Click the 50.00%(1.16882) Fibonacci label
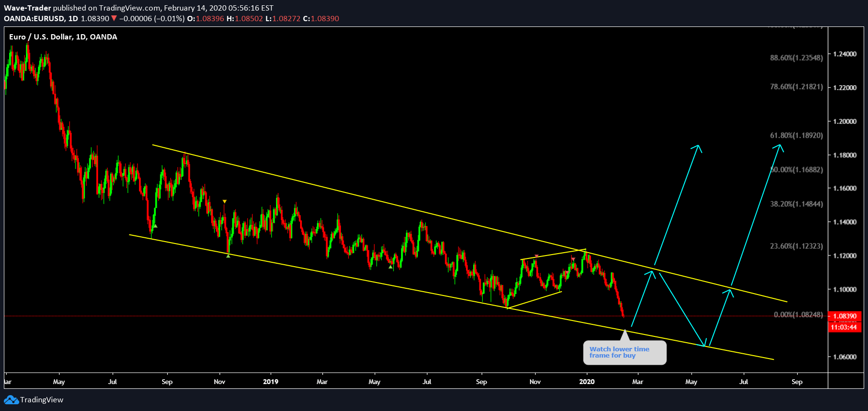 point(796,169)
